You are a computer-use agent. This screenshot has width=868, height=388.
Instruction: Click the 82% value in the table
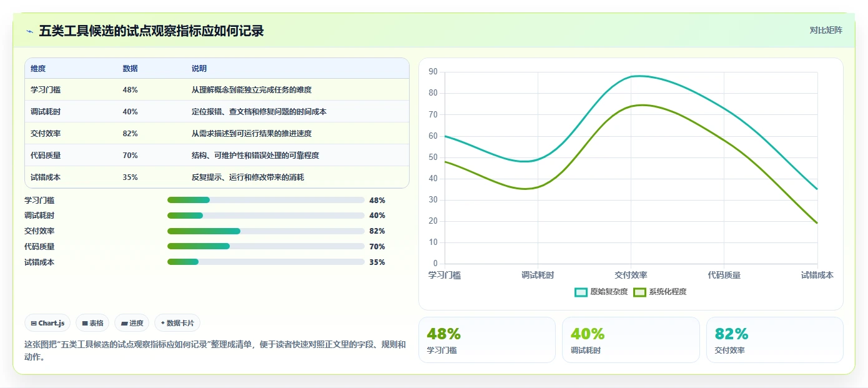click(x=130, y=134)
